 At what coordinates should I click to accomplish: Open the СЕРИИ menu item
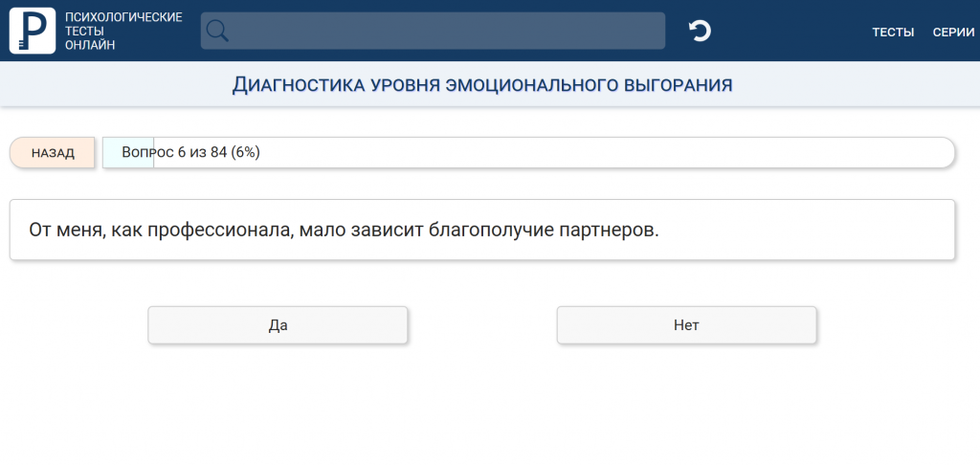click(953, 32)
